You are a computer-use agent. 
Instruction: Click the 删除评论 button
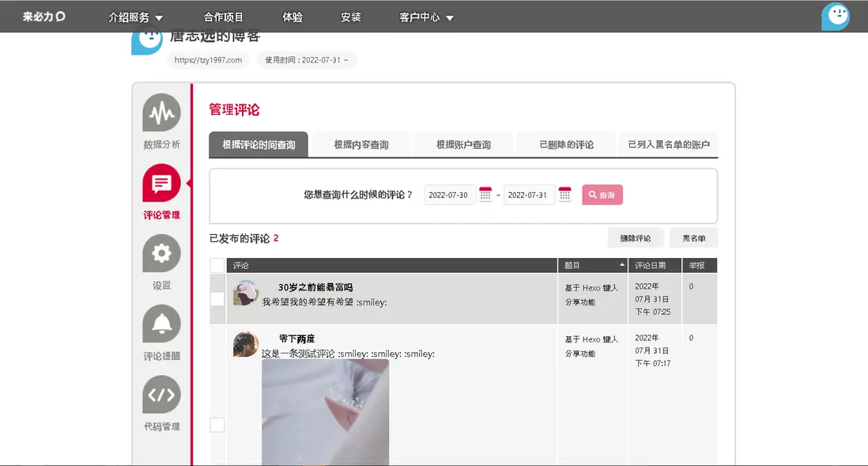[x=635, y=238]
